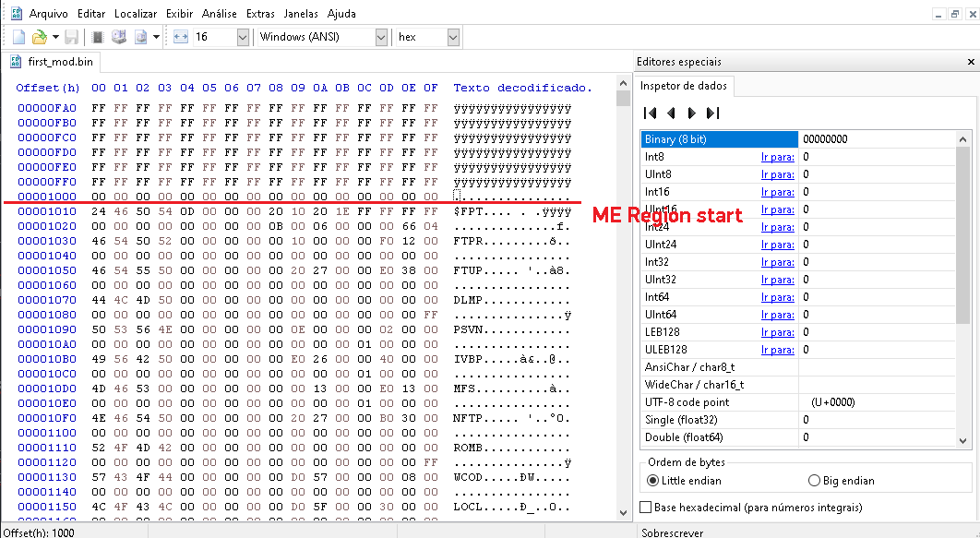Enable Base hexadecimal checkbox for integers
The width and height of the screenshot is (980, 538).
pos(646,508)
